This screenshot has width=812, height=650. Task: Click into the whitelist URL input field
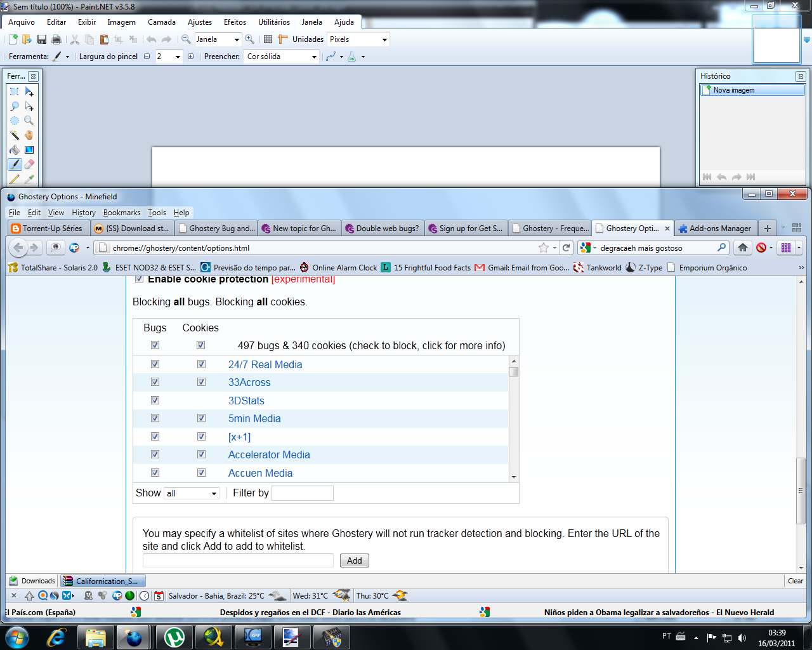[238, 560]
